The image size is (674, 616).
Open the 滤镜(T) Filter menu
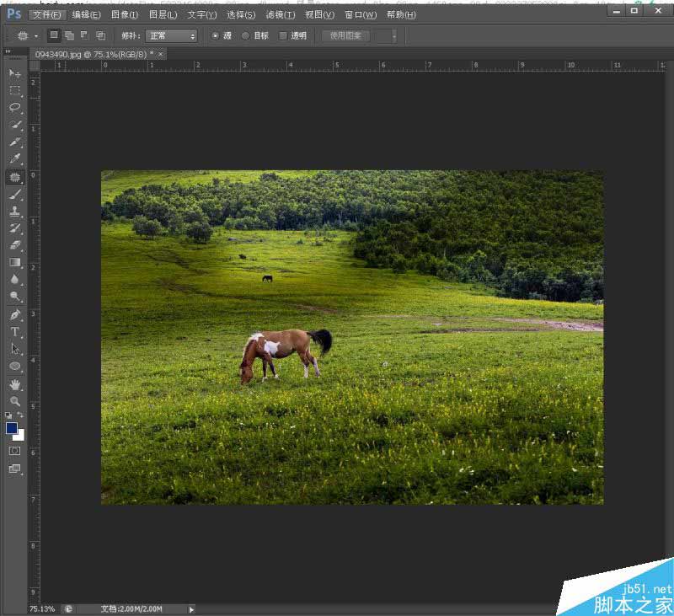(x=280, y=14)
